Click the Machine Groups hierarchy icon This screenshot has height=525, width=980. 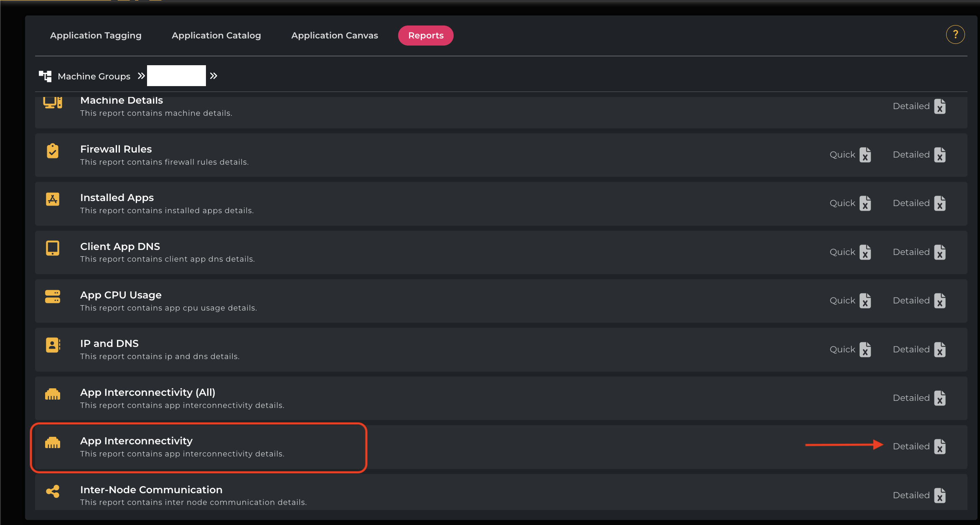coord(45,76)
